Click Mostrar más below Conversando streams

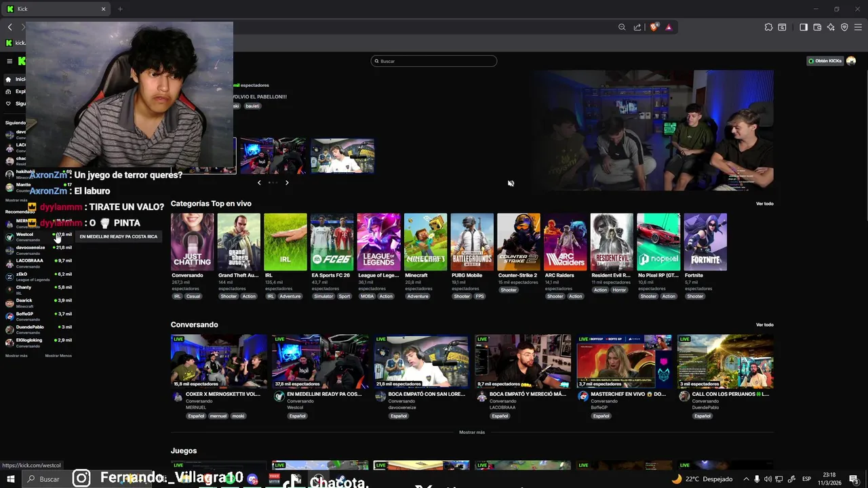coord(472,432)
